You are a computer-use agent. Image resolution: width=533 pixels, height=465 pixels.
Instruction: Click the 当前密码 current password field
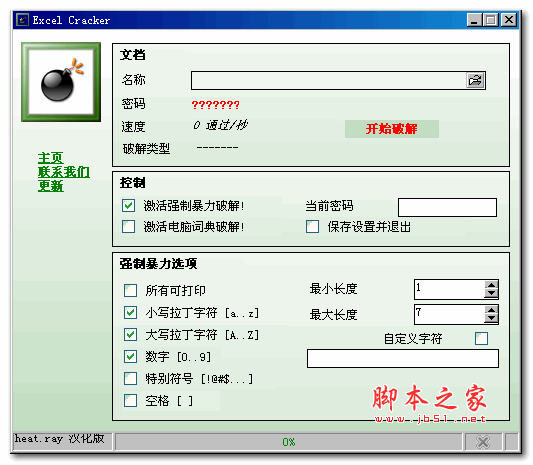[447, 207]
